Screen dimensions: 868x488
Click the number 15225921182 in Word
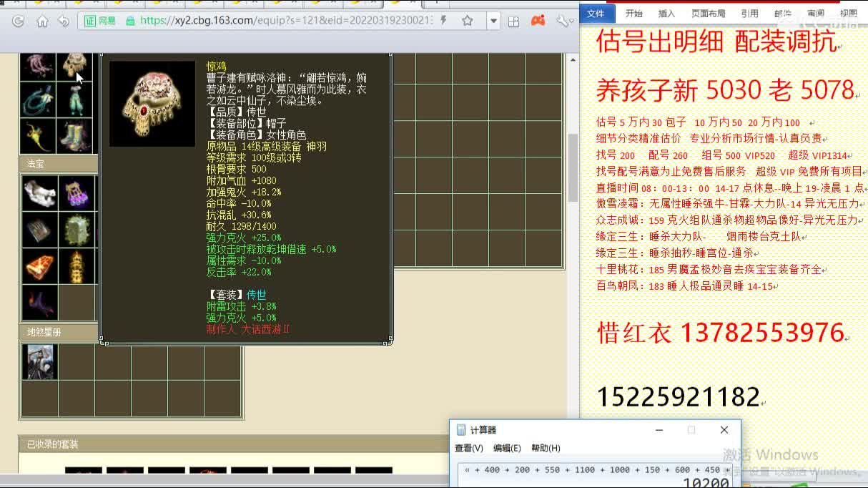click(678, 396)
